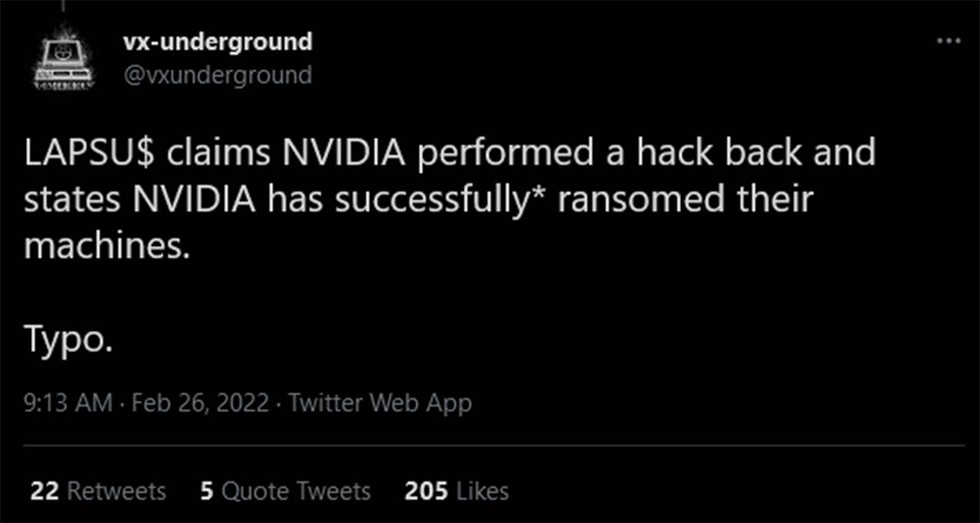Show the Likes list
Screen dimensions: 980x523
[457, 491]
